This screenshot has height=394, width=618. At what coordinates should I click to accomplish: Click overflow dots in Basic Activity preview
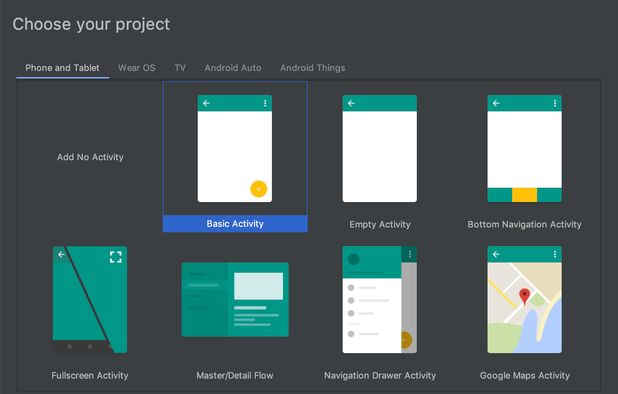(x=265, y=103)
